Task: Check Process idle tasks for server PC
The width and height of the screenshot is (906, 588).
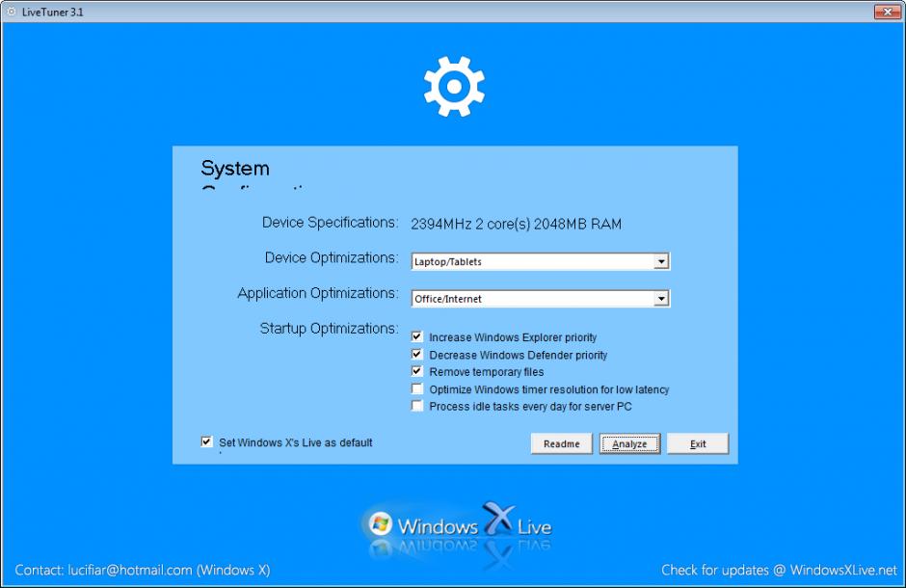Action: tap(417, 406)
